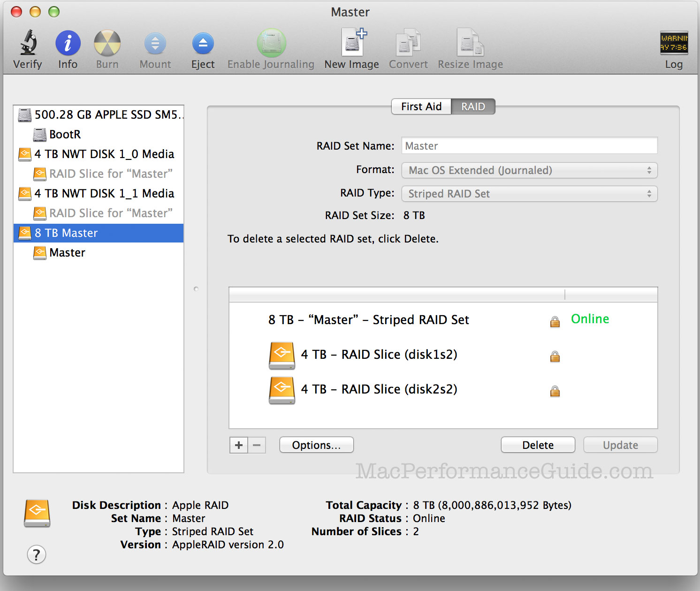Switch to the First Aid tab
The height and width of the screenshot is (591, 700).
point(421,106)
